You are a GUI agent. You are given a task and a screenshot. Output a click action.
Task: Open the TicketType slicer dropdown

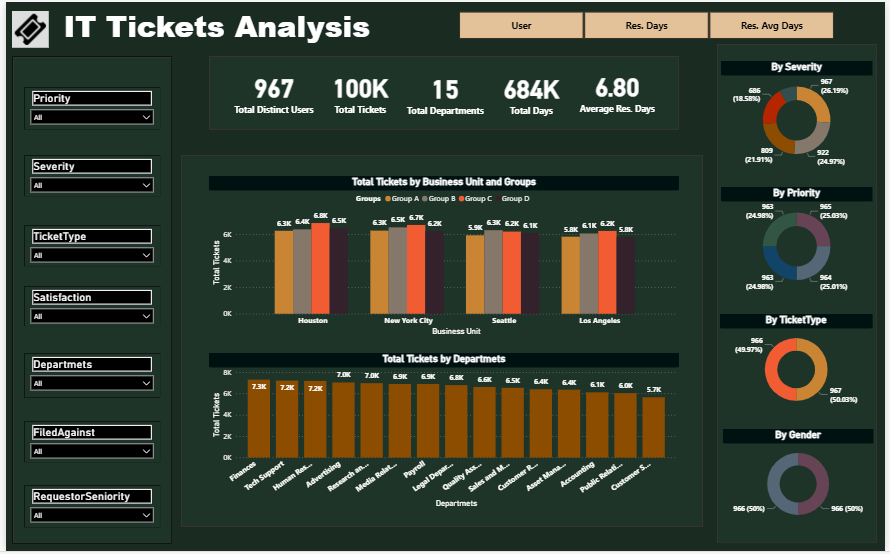pyautogui.click(x=91, y=256)
